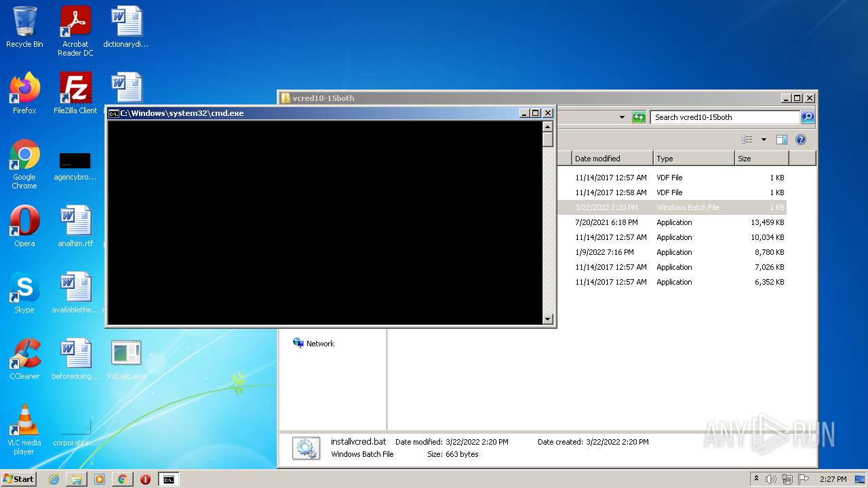Select the 10,034 KB Application row
This screenshot has height=488, width=868.
671,237
